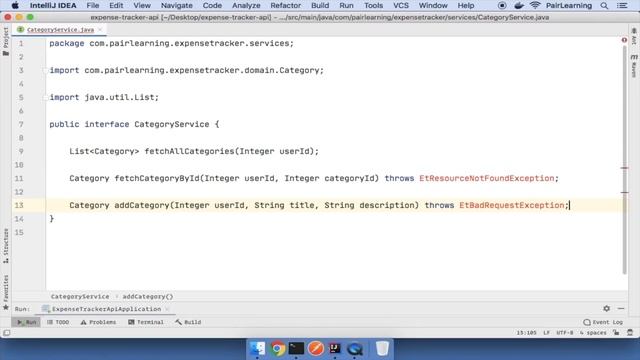Open Wi-Fi status menu

pos(535,5)
